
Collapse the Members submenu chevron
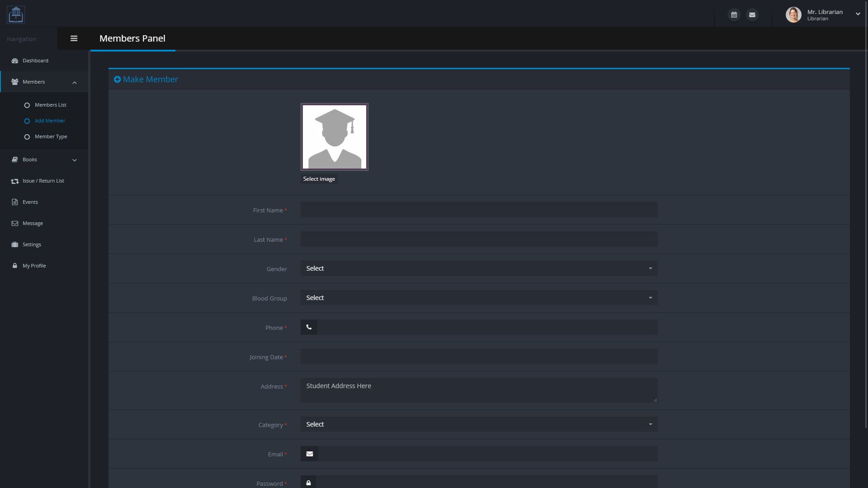click(75, 83)
